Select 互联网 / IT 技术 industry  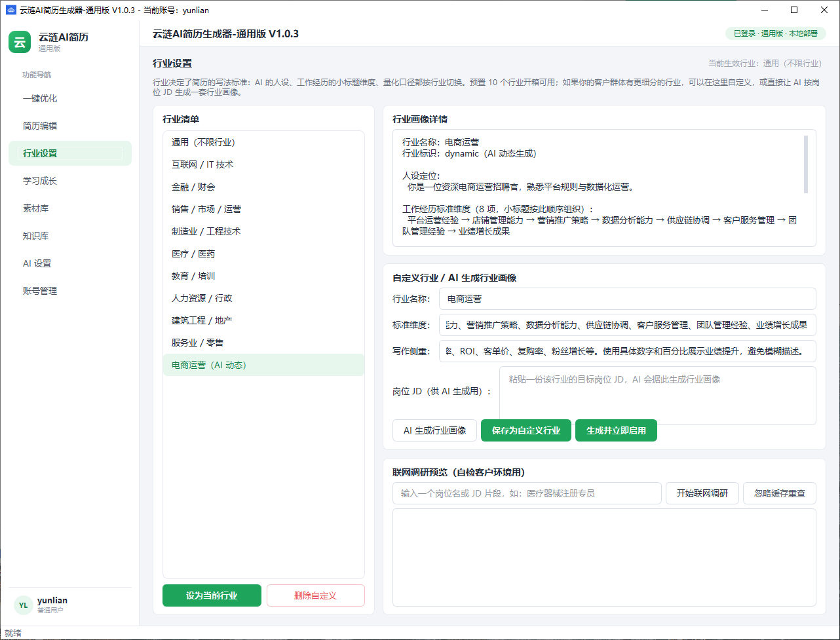click(263, 164)
